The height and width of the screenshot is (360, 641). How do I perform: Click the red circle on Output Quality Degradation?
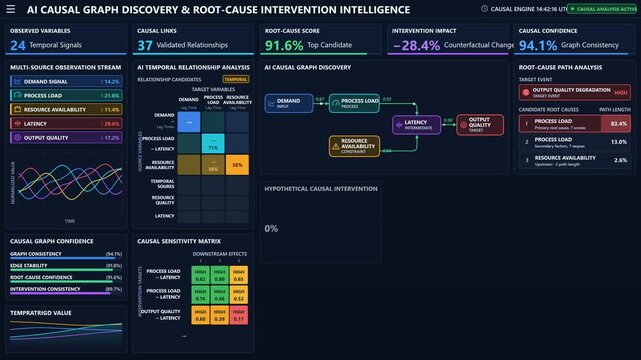tap(526, 92)
